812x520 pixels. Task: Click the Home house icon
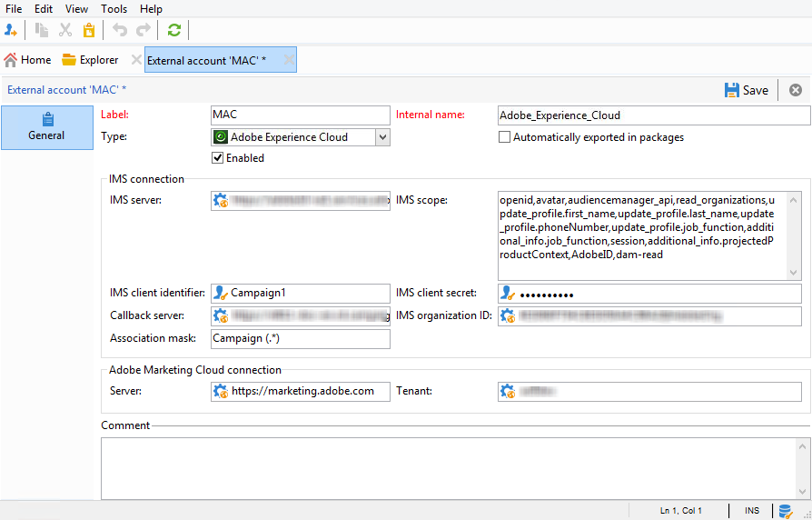click(10, 60)
